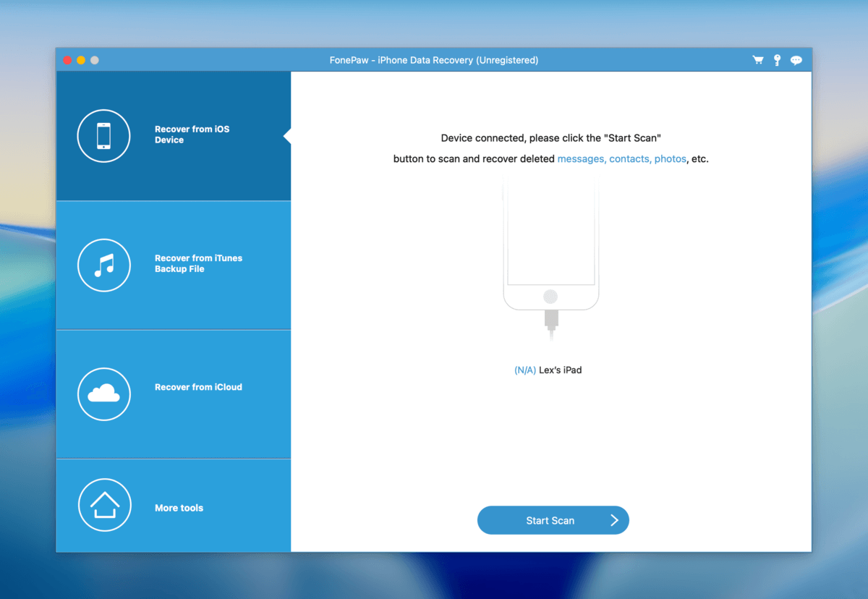The image size is (868, 599).
Task: Open More tools via the home icon
Action: [x=103, y=505]
